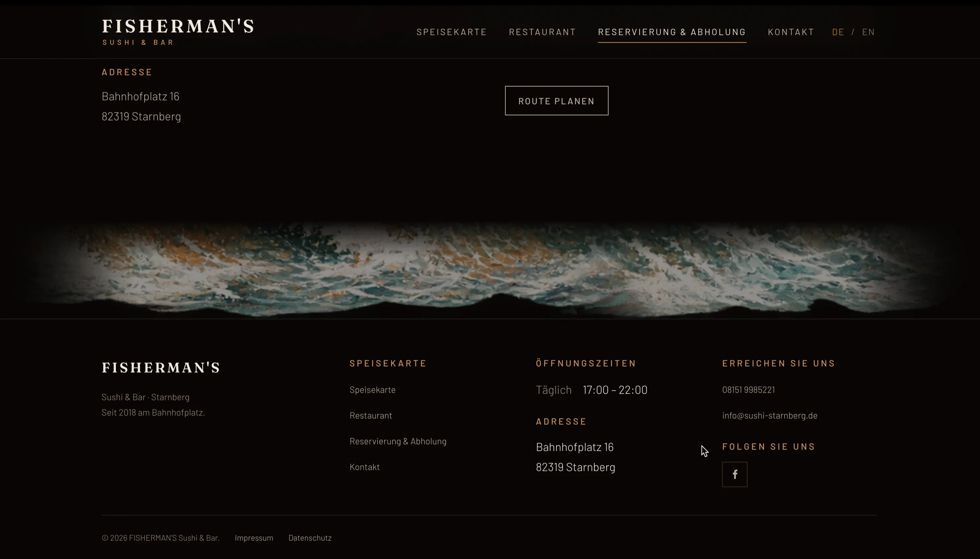
Task: Click the footer '82319 Starnberg' address text
Action: tap(575, 467)
